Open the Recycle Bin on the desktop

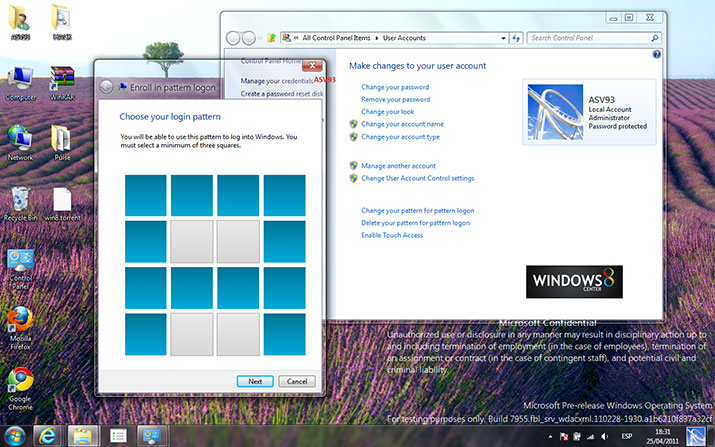[x=20, y=198]
